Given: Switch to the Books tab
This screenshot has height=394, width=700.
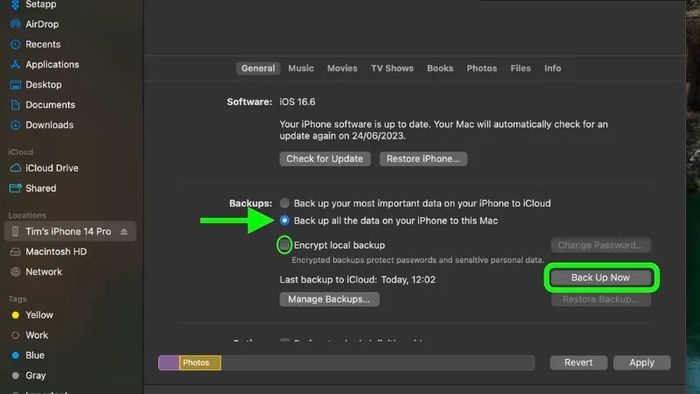Looking at the screenshot, I should (x=440, y=68).
